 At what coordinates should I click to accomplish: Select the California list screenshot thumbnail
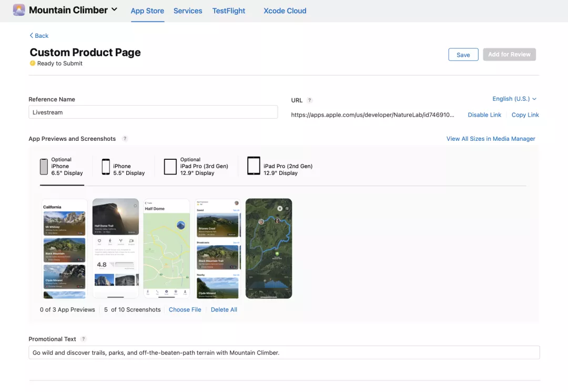pos(65,249)
